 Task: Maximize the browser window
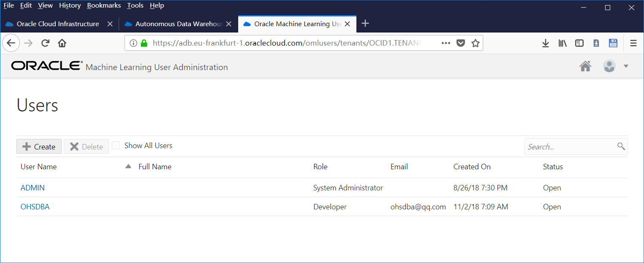tap(608, 7)
